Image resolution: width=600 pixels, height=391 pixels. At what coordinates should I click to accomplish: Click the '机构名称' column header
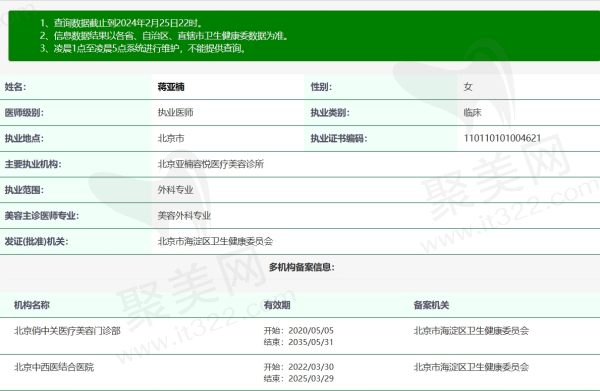32,305
